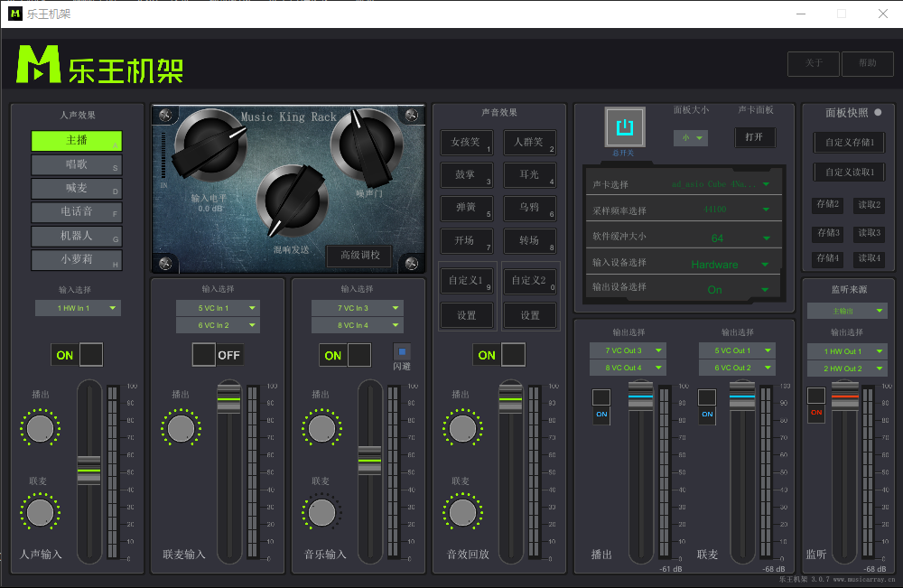This screenshot has width=903, height=588.
Task: Expand the 1 HW In 1 input dropdown
Action: 78,308
